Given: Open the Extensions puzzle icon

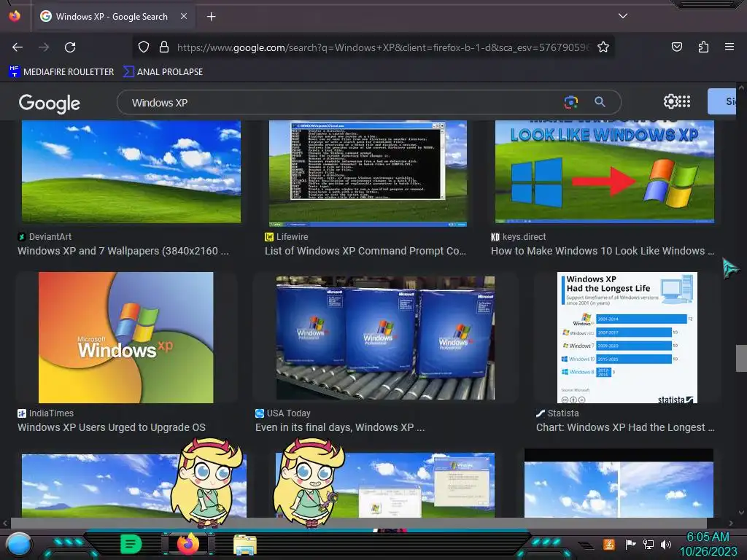Looking at the screenshot, I should tap(703, 47).
